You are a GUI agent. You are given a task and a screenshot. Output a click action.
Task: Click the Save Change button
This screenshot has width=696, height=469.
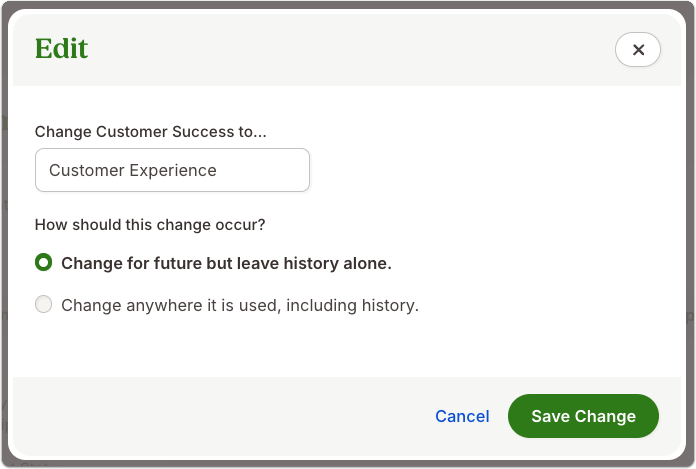[x=583, y=416]
